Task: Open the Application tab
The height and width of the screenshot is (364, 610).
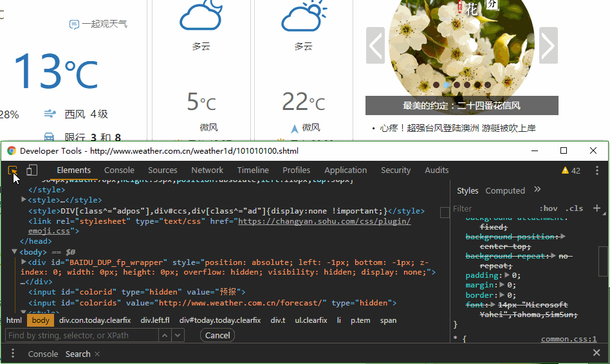Action: tap(346, 170)
